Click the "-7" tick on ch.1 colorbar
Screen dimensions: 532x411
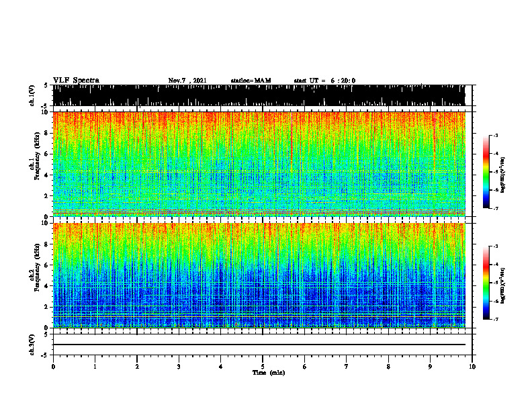pos(496,208)
